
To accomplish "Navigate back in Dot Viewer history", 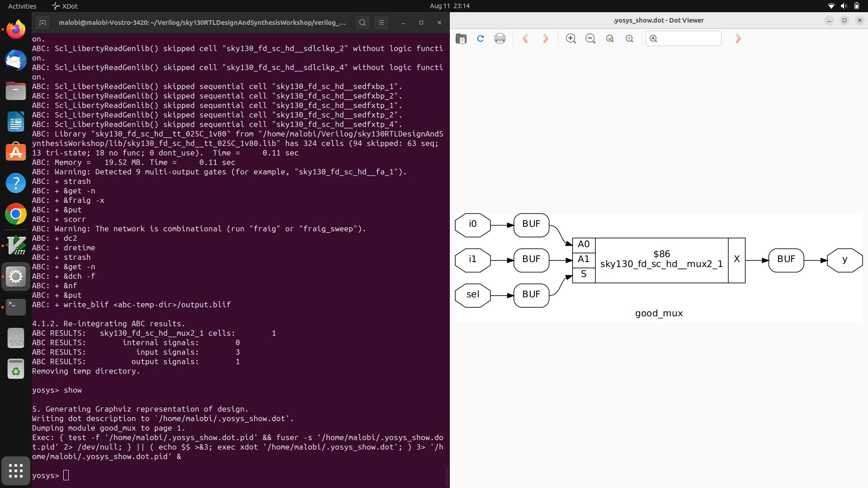I will [525, 38].
